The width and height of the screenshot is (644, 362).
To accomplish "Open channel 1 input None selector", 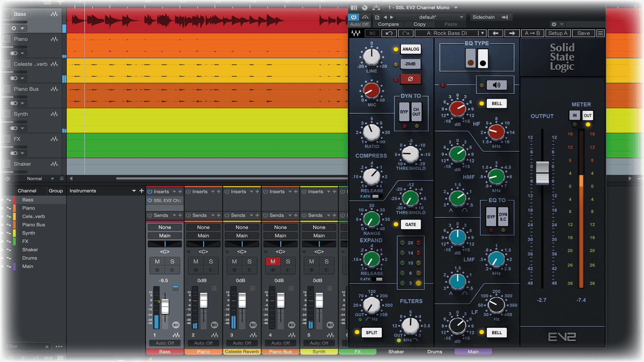I will pos(165,227).
